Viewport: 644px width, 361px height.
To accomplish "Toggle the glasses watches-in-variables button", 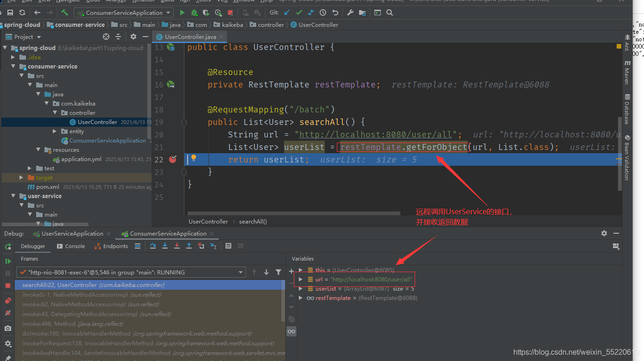I will 291,331.
